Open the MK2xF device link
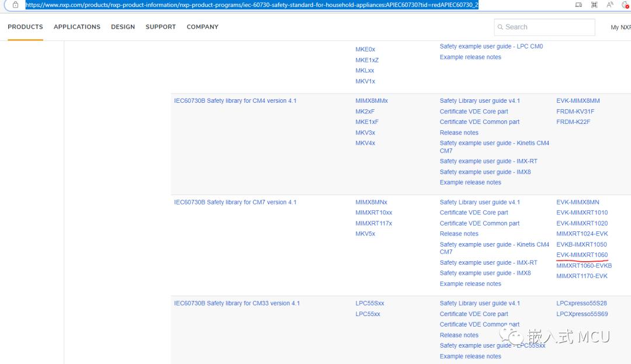This screenshot has height=364, width=631. 365,112
